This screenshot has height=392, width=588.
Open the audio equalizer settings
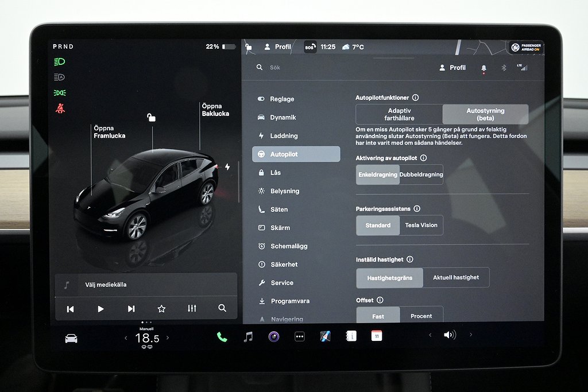click(192, 308)
